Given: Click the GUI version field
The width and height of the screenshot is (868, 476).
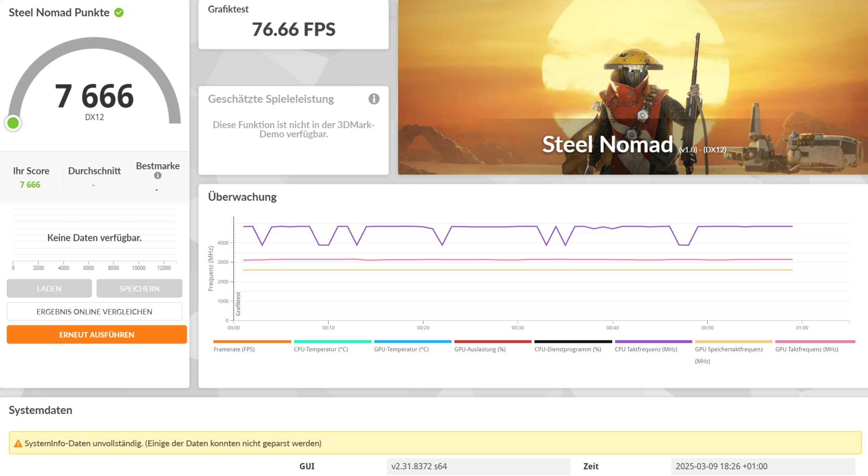Looking at the screenshot, I should tap(478, 466).
